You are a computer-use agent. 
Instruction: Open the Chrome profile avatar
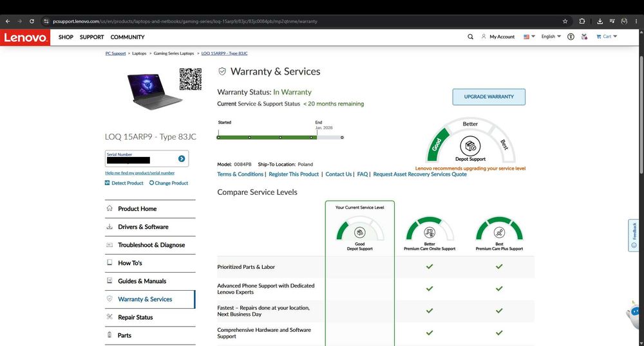click(x=624, y=21)
